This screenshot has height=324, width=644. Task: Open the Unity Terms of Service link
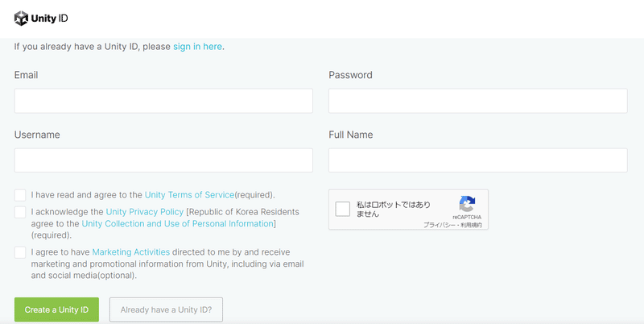pos(189,195)
